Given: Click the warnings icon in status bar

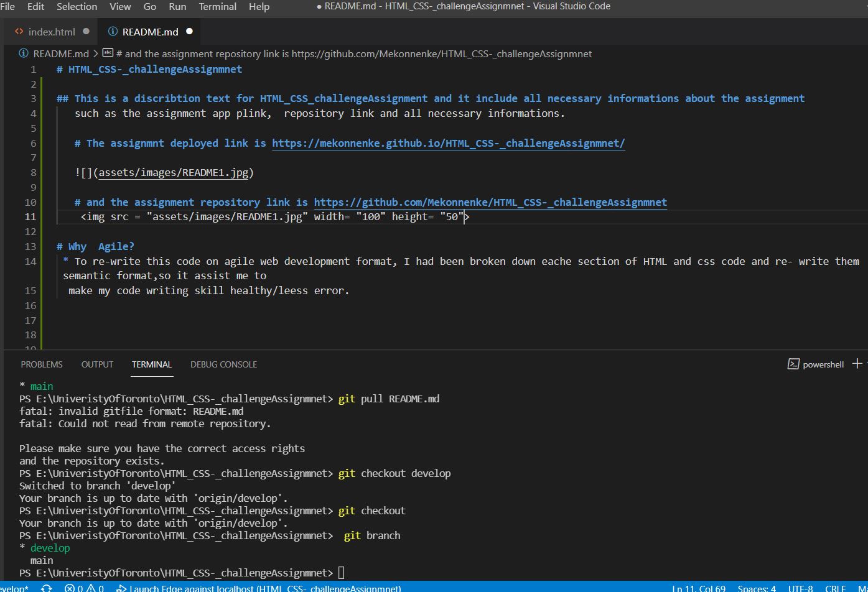Looking at the screenshot, I should coord(92,587).
